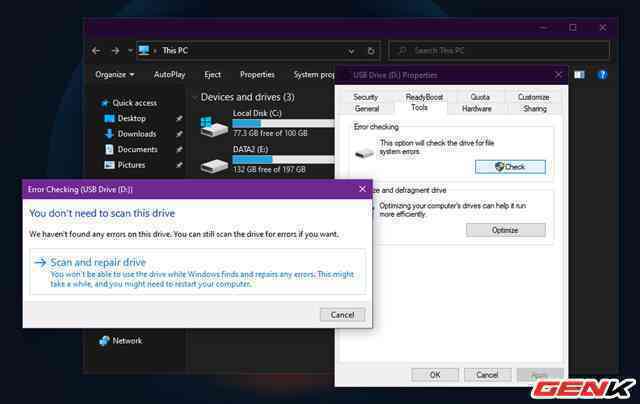Click the '132 GB free of 197 GB' text
640x404 pixels.
[269, 169]
